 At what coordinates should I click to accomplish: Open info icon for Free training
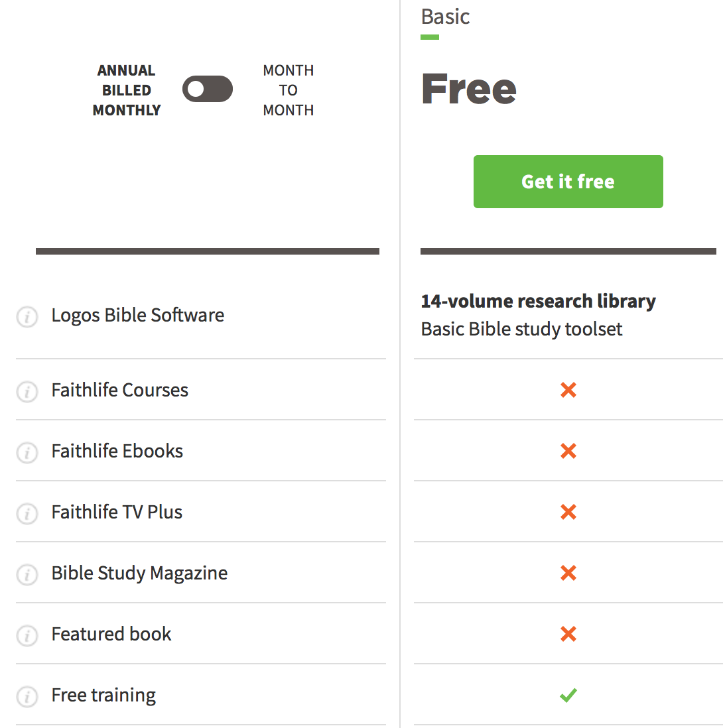27,697
